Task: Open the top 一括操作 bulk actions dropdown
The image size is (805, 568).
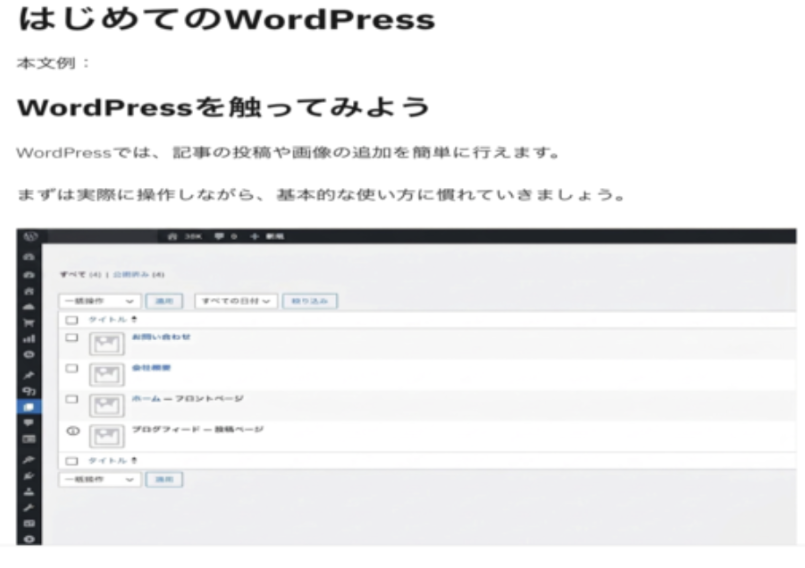Action: pos(100,301)
